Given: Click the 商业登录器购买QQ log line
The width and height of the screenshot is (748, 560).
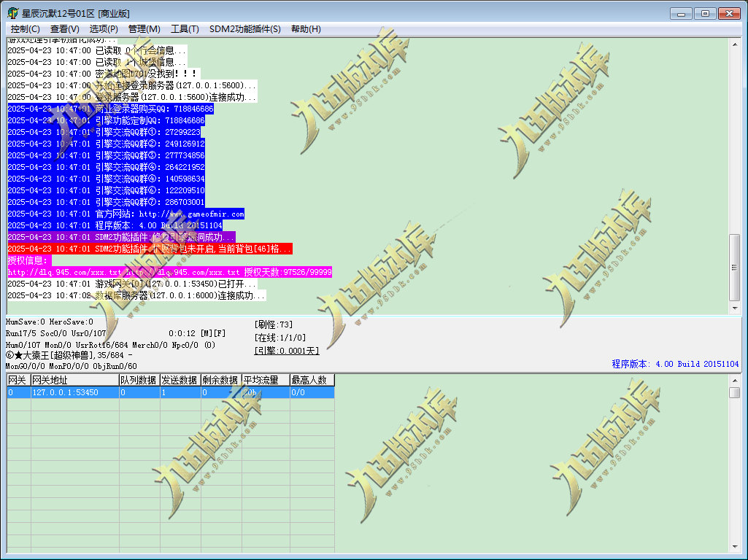Looking at the screenshot, I should pyautogui.click(x=111, y=109).
